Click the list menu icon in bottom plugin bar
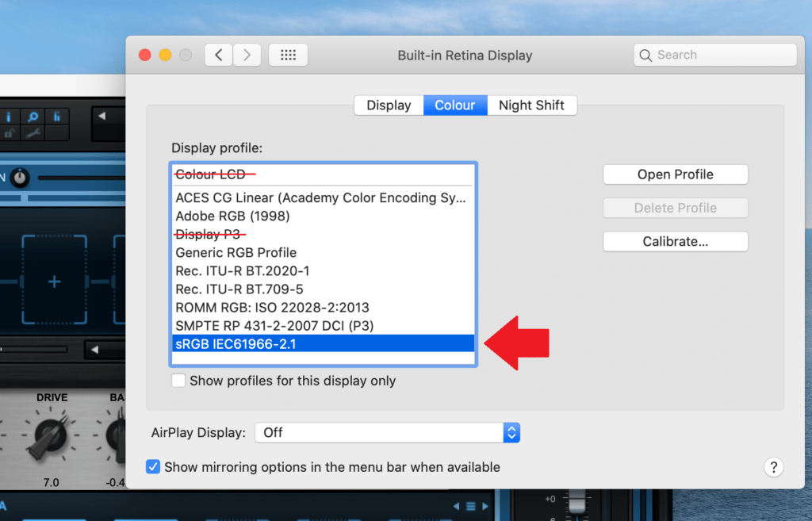This screenshot has width=812, height=521. tap(471, 506)
